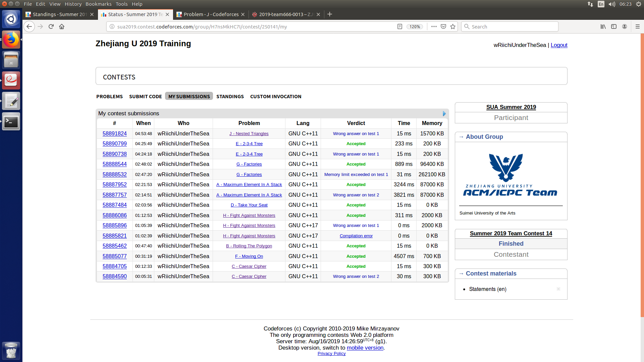Bookmark this page with the star icon
644x362 pixels.
(x=453, y=26)
